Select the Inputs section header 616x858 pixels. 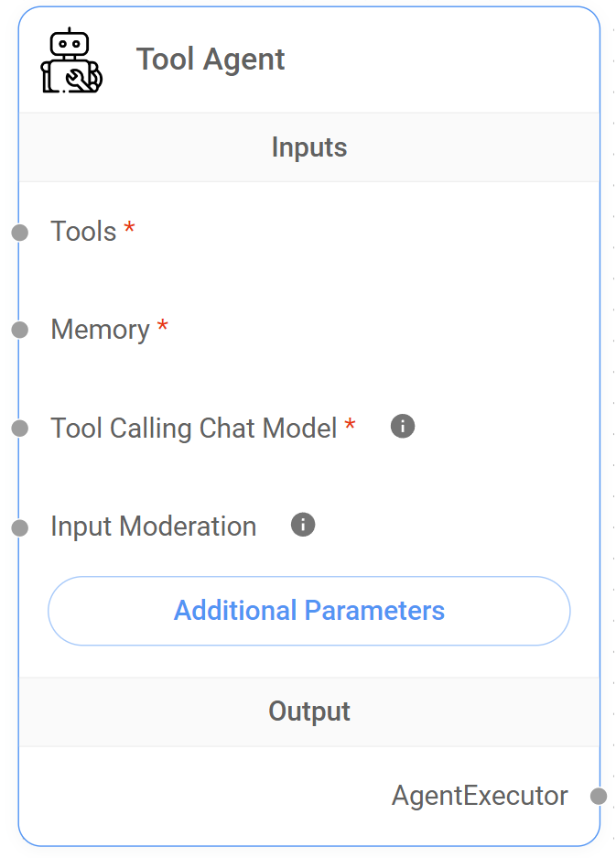pyautogui.click(x=308, y=147)
